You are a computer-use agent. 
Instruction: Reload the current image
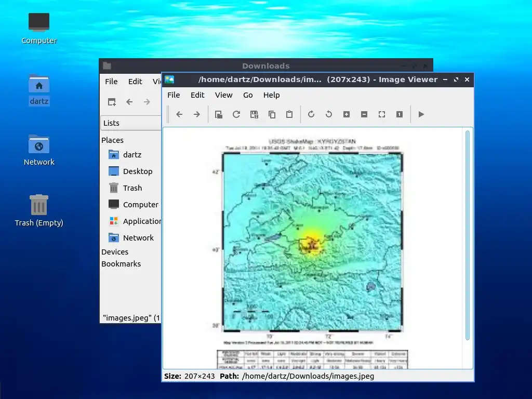click(236, 114)
